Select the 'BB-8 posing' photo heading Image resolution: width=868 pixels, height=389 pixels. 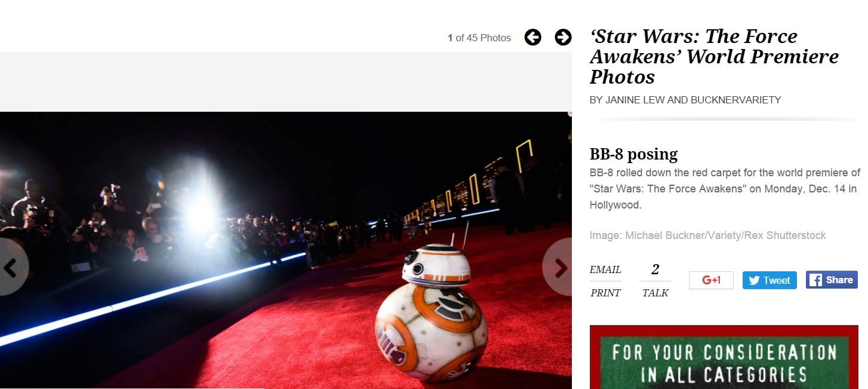click(x=633, y=154)
